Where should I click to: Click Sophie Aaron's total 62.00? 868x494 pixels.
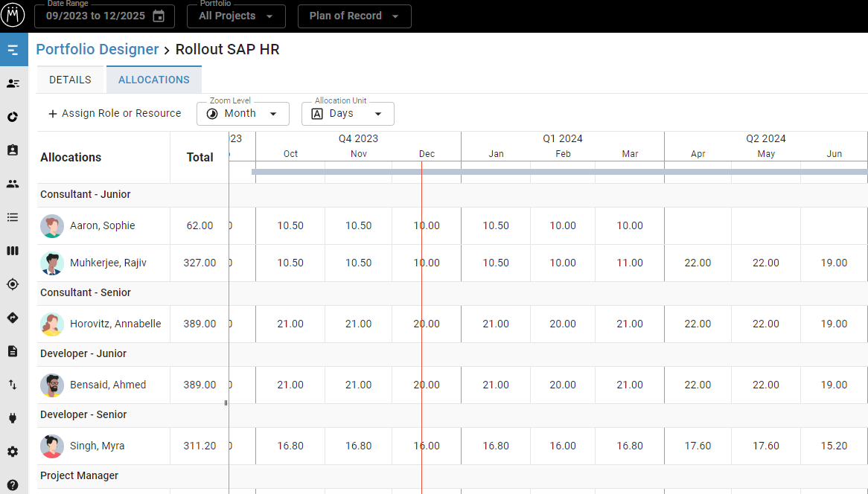(x=200, y=225)
